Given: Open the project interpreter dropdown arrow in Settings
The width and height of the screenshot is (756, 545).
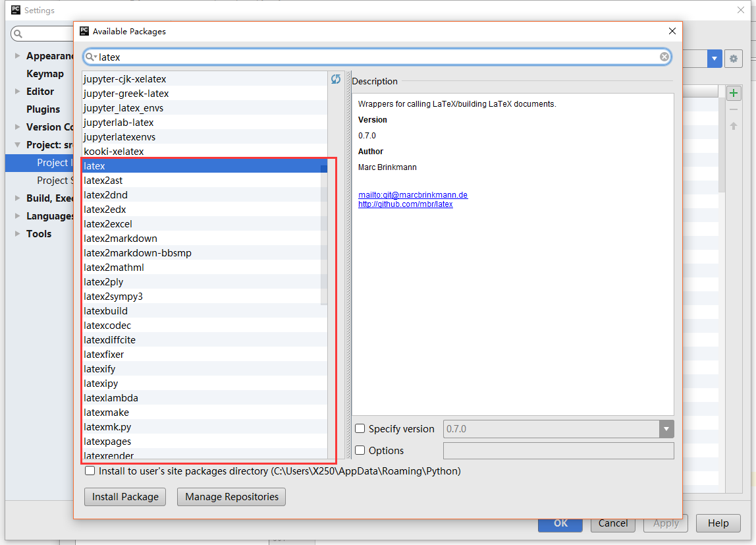Looking at the screenshot, I should point(715,59).
